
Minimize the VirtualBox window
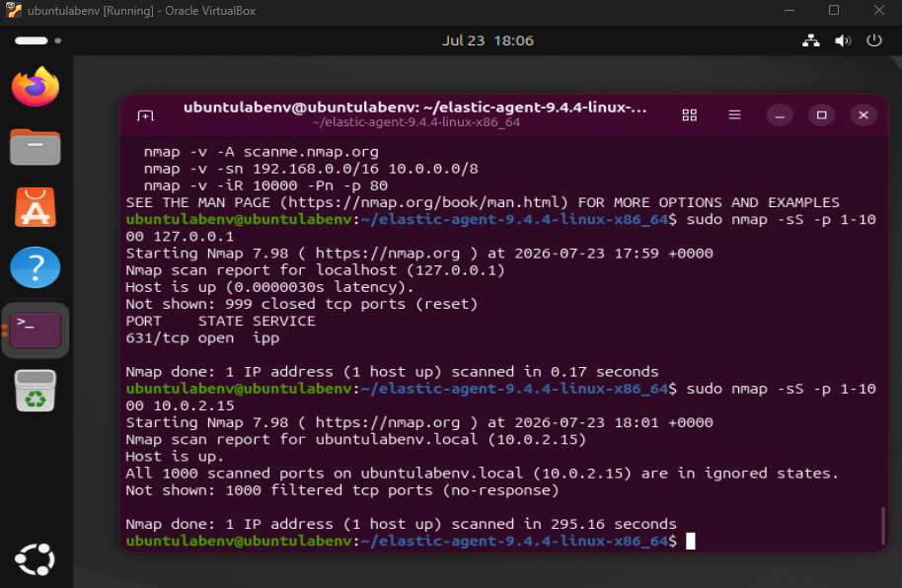tap(789, 10)
